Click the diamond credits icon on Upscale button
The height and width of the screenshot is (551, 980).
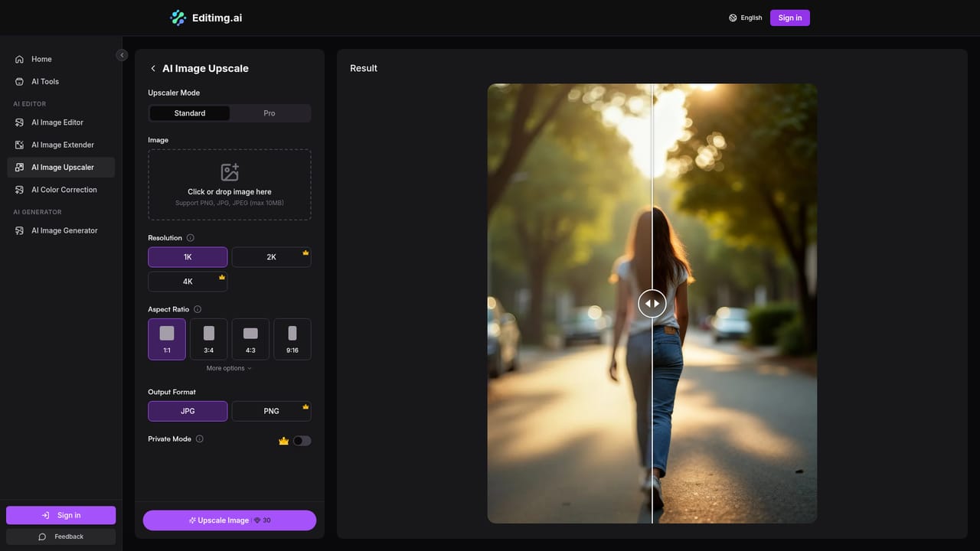257,520
